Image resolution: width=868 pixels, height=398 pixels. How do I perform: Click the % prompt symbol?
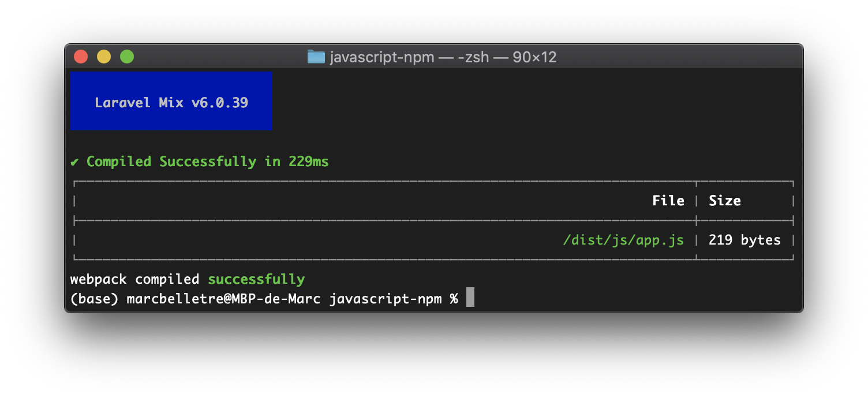point(454,299)
